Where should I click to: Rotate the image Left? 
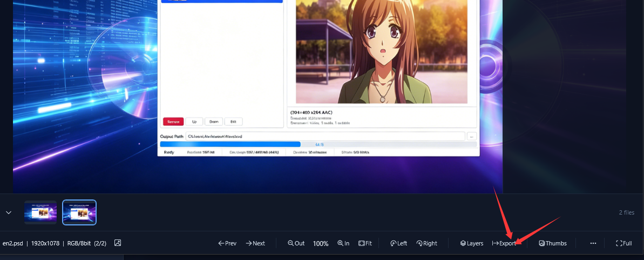[x=399, y=243]
